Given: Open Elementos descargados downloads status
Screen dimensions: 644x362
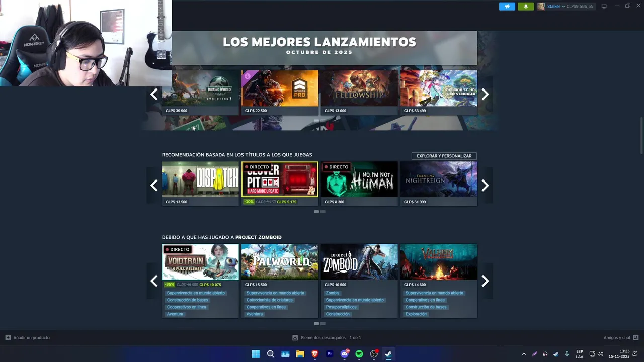Looking at the screenshot, I should 327,338.
